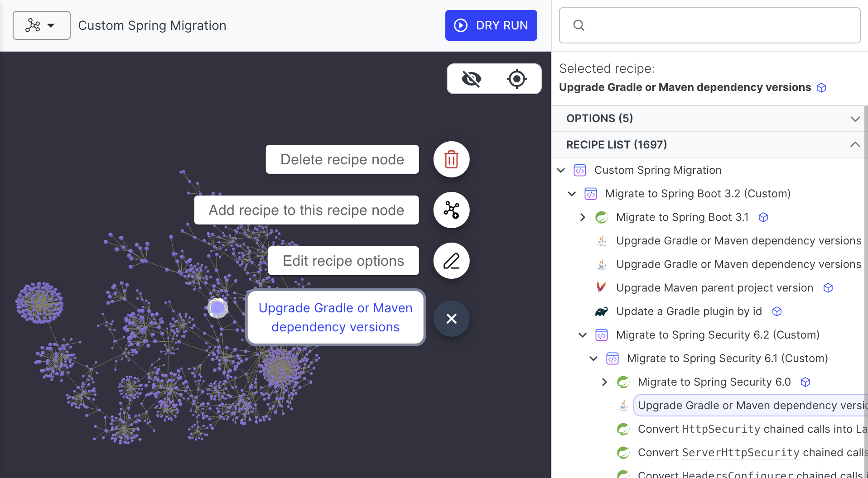868x478 pixels.
Task: Recenter graph with target icon
Action: [x=516, y=79]
